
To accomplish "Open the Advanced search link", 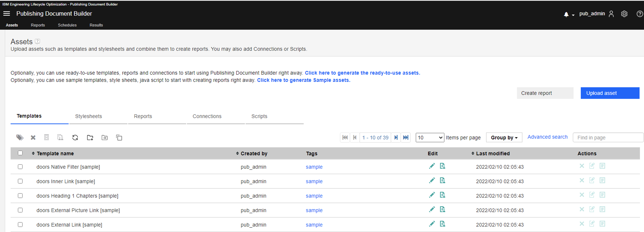I will (x=547, y=137).
